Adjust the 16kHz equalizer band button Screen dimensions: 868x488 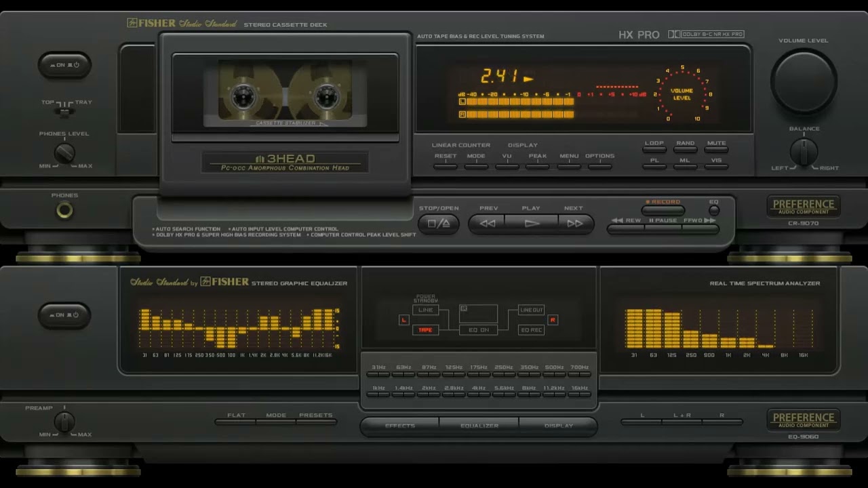579,394
